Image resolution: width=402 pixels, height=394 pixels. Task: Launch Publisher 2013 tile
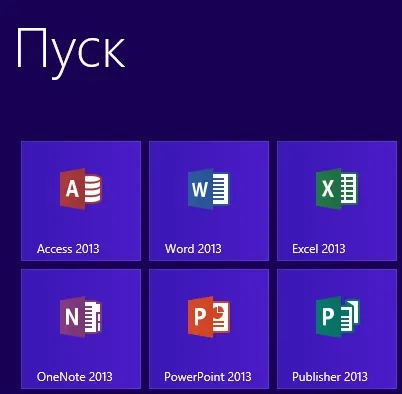(337, 329)
